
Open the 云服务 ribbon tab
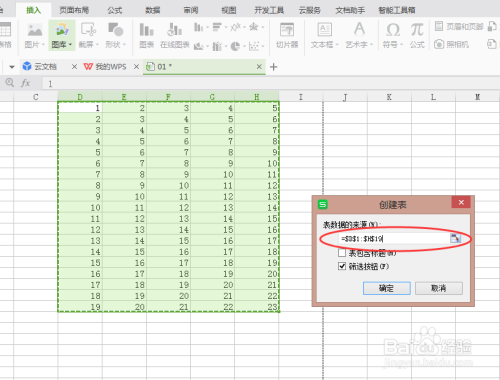(x=310, y=10)
